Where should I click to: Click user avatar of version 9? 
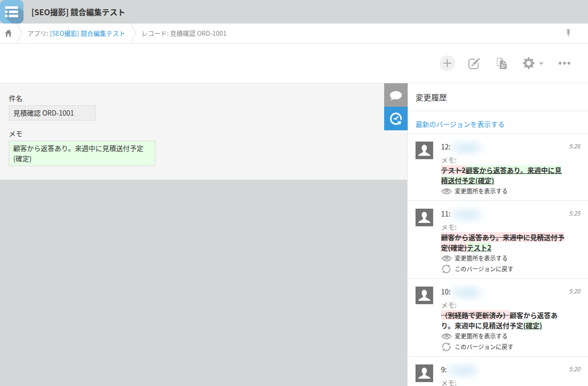[x=424, y=373]
